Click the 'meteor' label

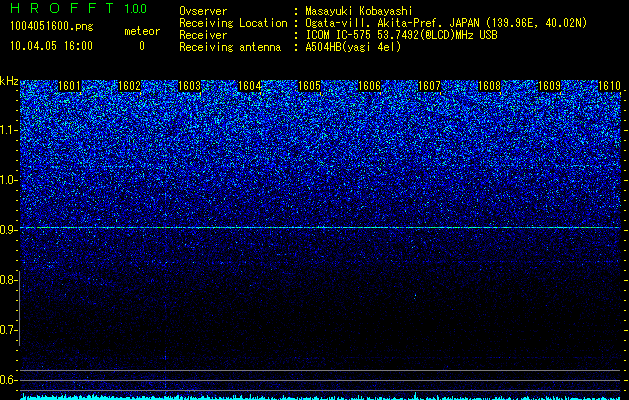click(142, 31)
